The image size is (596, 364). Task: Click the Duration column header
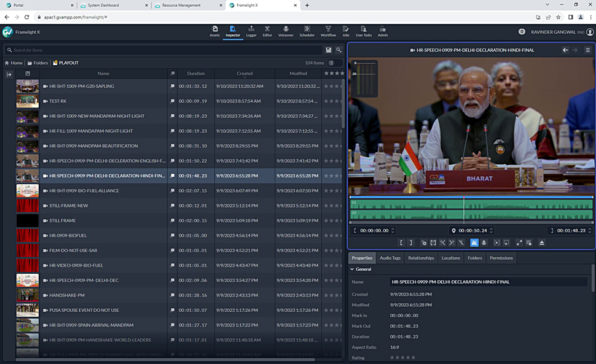pos(195,74)
